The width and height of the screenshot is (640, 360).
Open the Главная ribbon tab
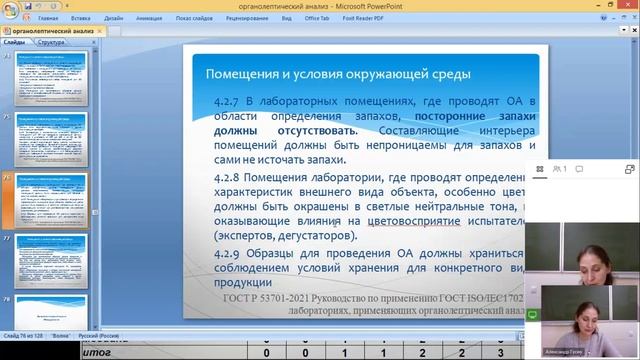coord(48,18)
